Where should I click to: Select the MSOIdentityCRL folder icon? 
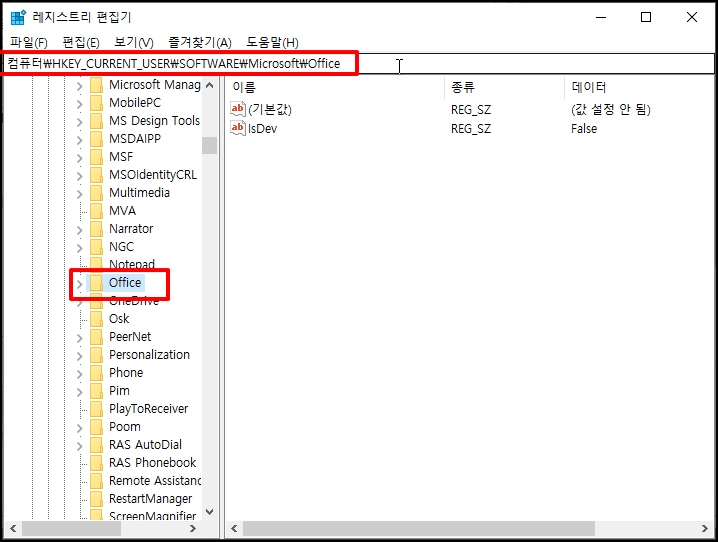point(96,175)
